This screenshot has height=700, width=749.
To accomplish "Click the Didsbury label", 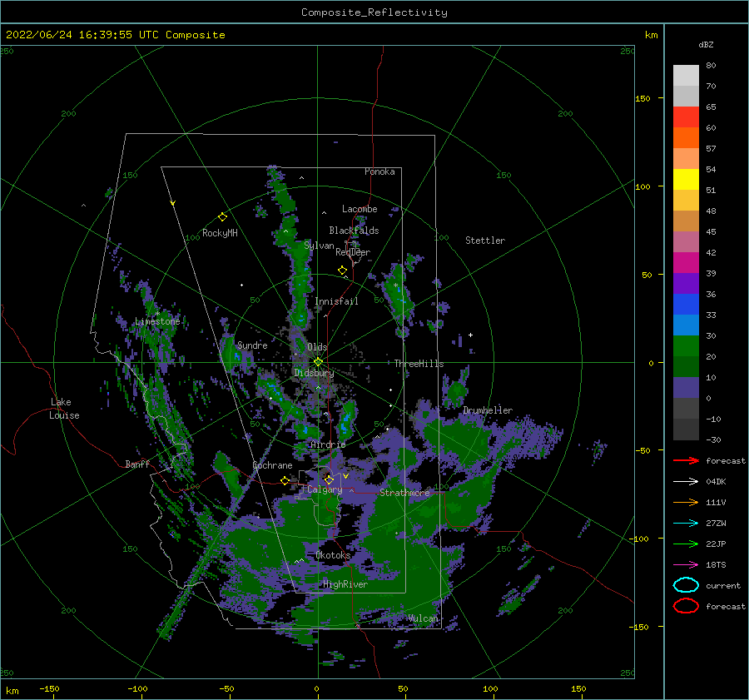I will coord(314,373).
